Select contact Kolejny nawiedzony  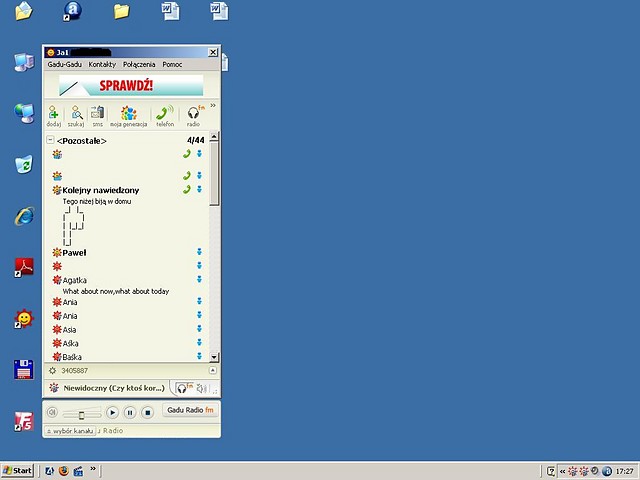pyautogui.click(x=100, y=190)
